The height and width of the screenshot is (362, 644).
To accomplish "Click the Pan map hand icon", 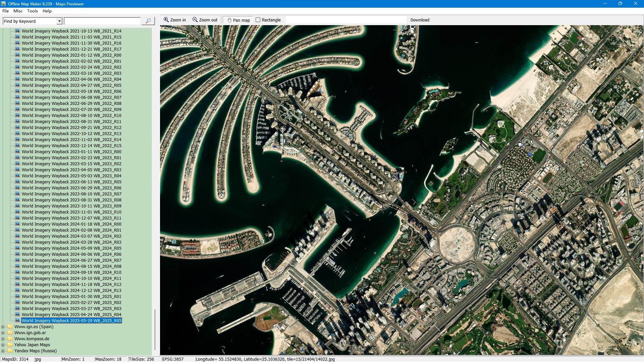I will click(x=229, y=20).
